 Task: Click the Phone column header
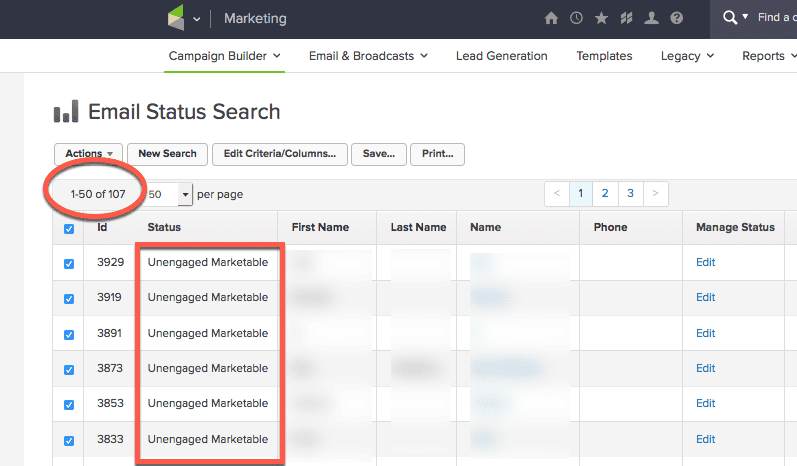pos(610,227)
